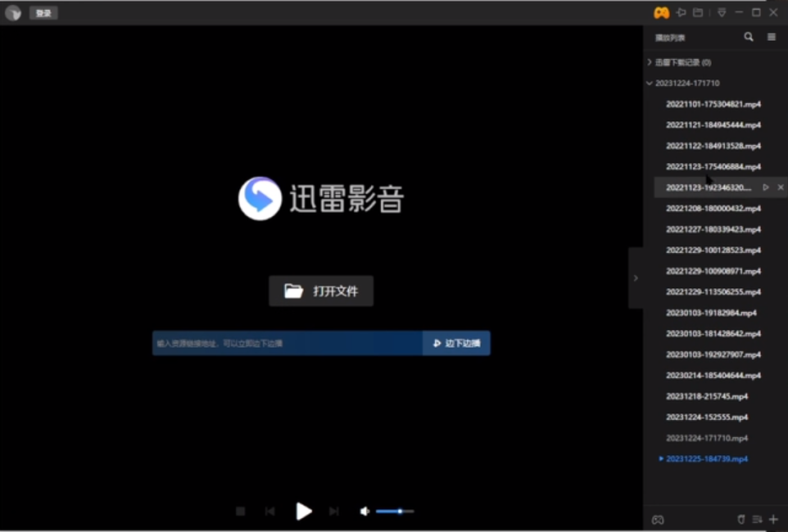Click the playlist sort order icon

[758, 520]
